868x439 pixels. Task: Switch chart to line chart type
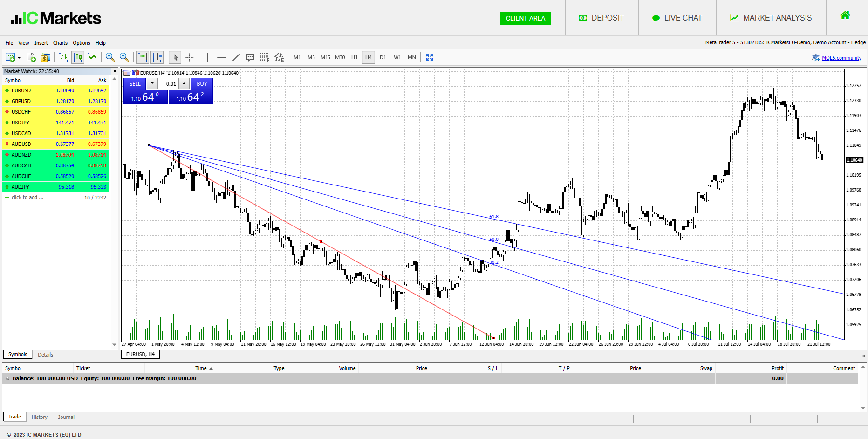point(93,57)
